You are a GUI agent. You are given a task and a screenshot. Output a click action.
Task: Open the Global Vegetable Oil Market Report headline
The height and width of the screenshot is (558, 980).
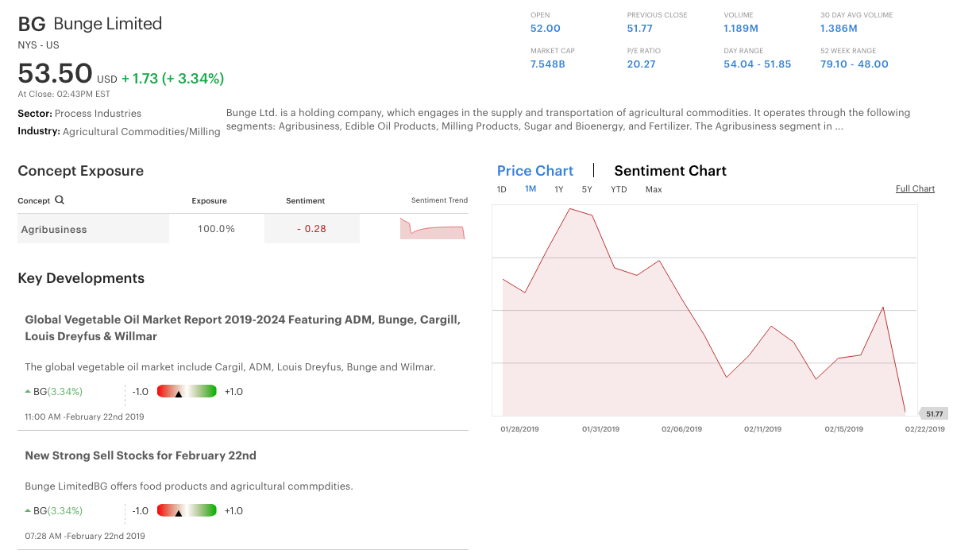243,327
